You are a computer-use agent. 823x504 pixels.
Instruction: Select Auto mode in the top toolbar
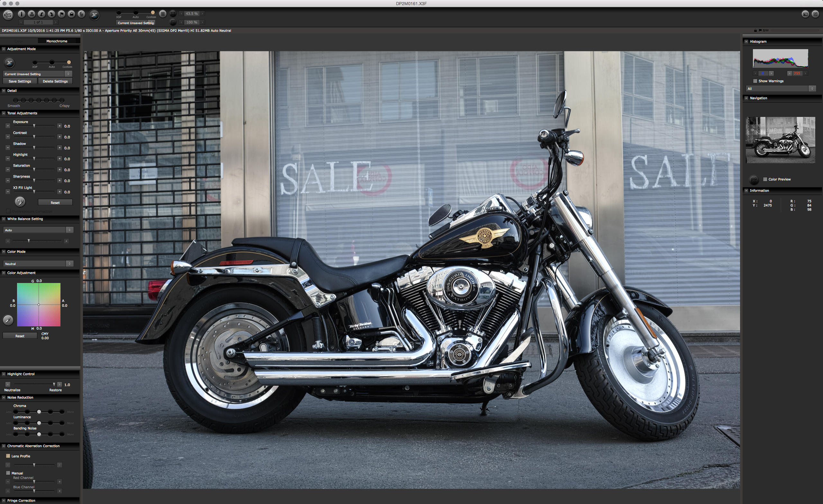click(x=136, y=13)
